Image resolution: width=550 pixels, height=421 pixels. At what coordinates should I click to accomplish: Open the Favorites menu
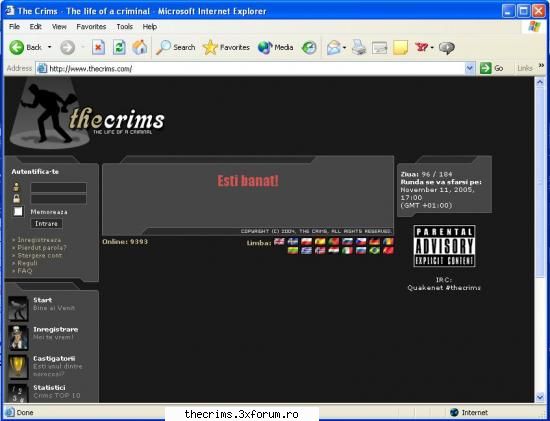91,27
